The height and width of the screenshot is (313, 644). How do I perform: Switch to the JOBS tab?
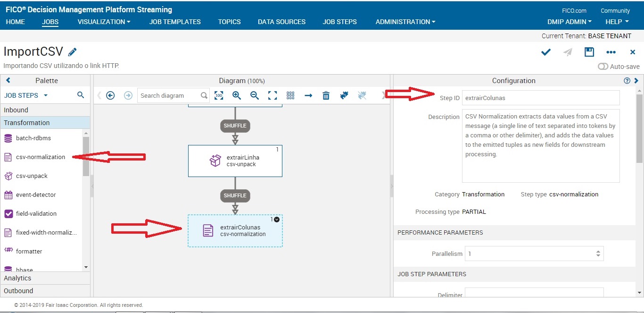pyautogui.click(x=50, y=22)
